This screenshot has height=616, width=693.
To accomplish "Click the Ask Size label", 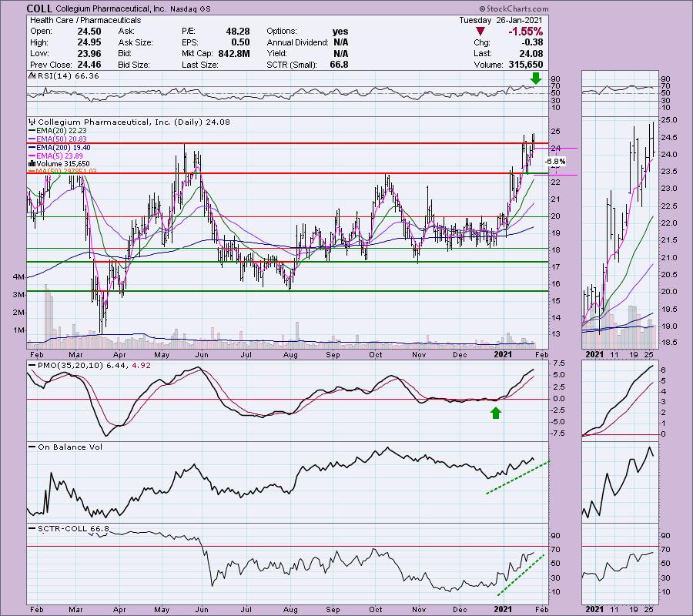I will (136, 42).
